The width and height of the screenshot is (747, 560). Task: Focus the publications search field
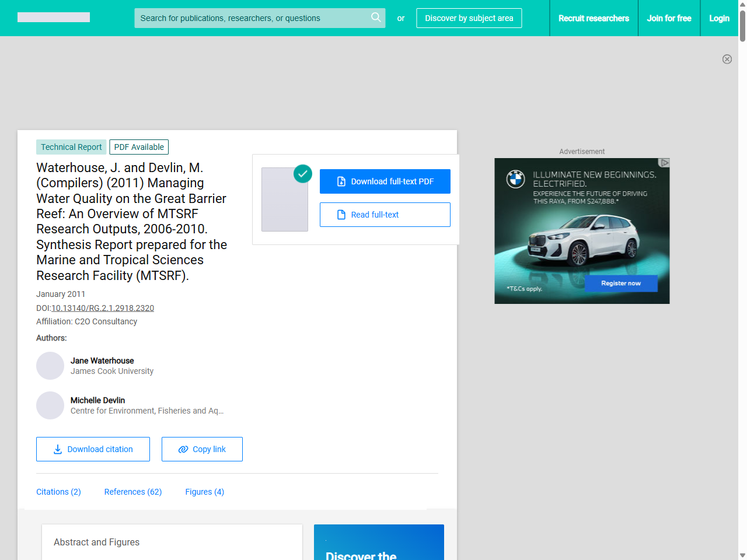[x=251, y=18]
